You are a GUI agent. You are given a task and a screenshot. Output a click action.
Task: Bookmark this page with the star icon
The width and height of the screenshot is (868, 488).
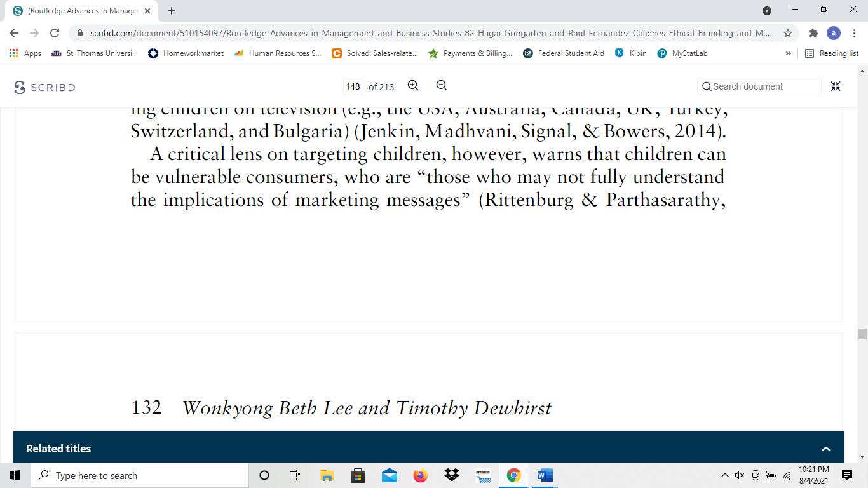tap(788, 33)
